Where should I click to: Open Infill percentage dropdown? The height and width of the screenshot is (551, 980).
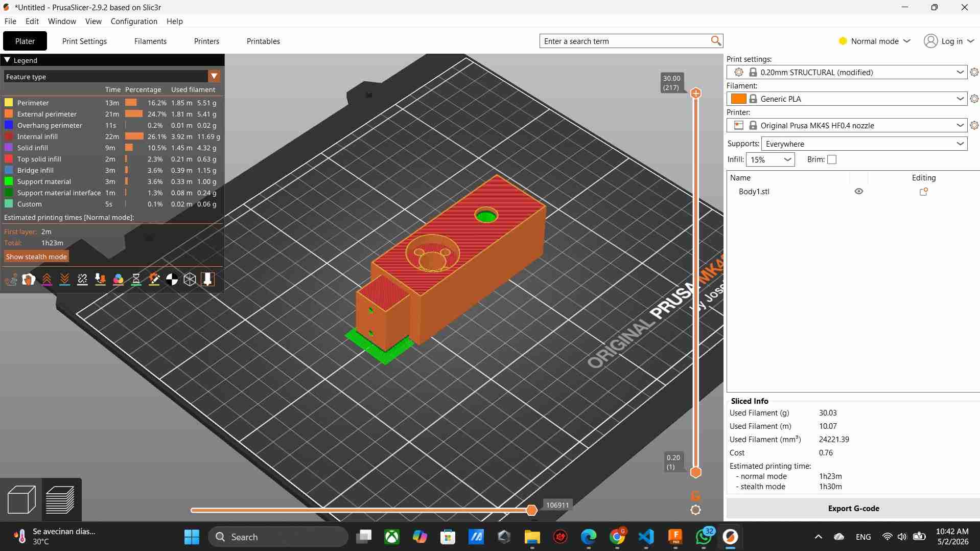(x=771, y=159)
